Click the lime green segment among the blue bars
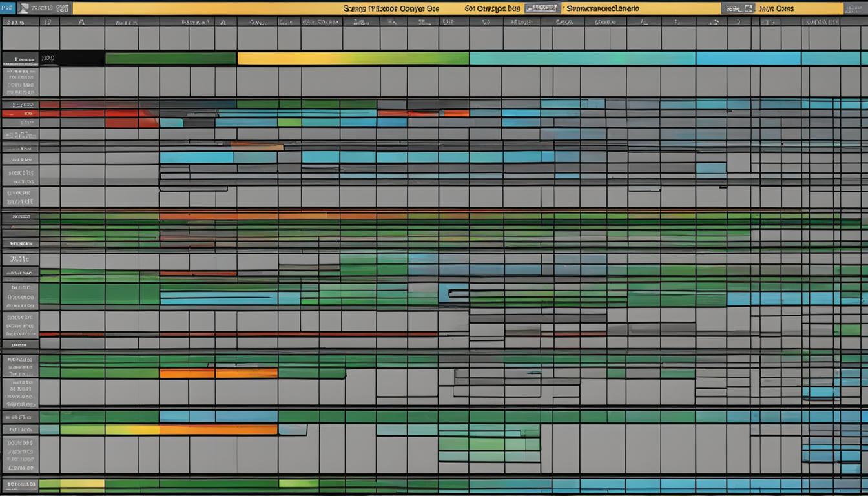The width and height of the screenshot is (868, 496). click(289, 122)
